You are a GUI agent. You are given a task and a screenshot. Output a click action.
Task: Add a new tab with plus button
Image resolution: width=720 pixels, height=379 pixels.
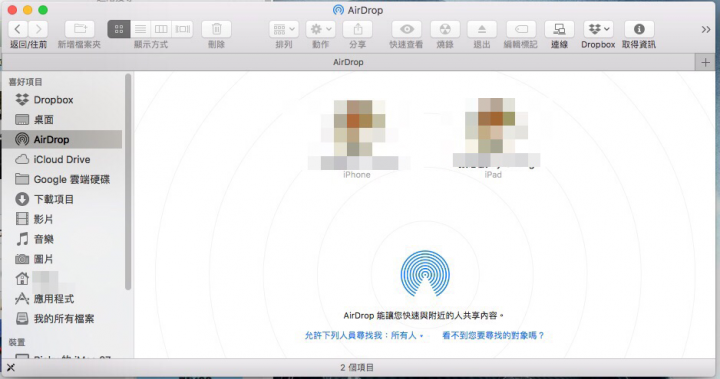point(706,62)
